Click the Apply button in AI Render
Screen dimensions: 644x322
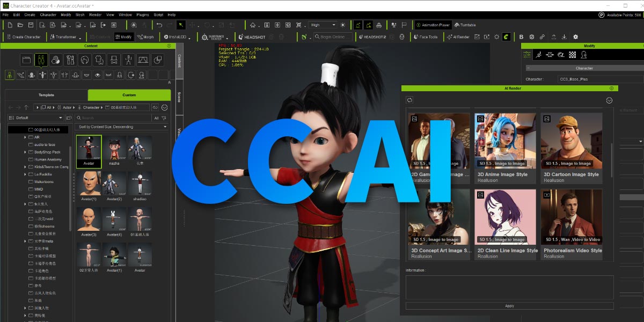(509, 306)
